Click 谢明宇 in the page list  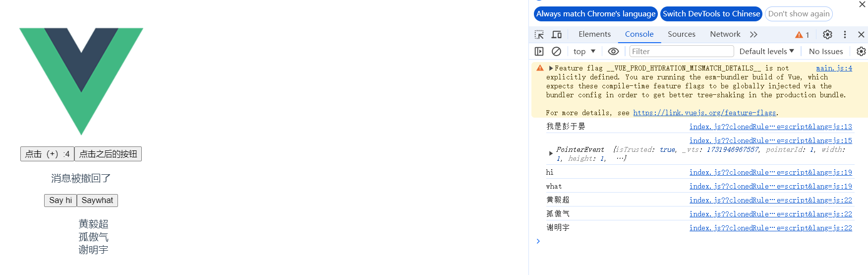point(93,250)
